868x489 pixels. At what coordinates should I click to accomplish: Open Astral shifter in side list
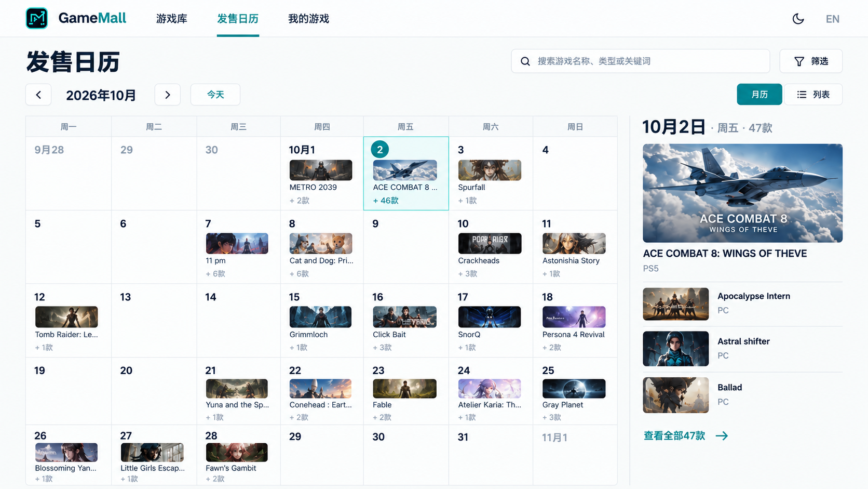click(742, 349)
